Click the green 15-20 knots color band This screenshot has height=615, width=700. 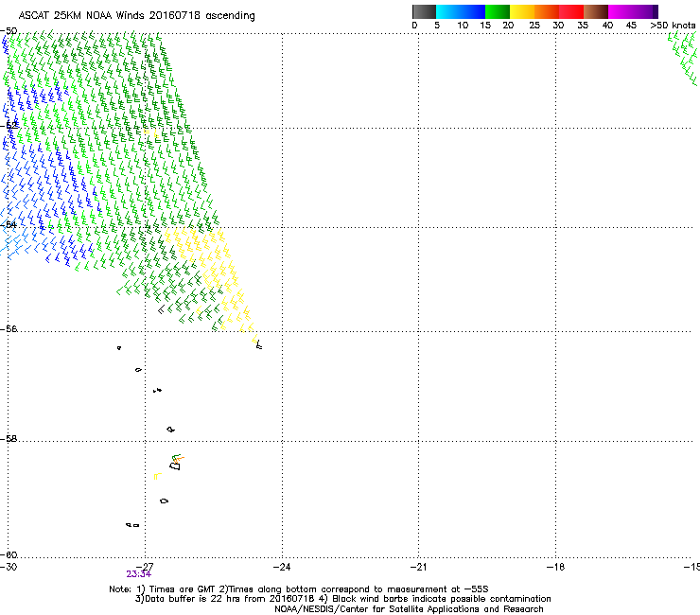pyautogui.click(x=498, y=11)
